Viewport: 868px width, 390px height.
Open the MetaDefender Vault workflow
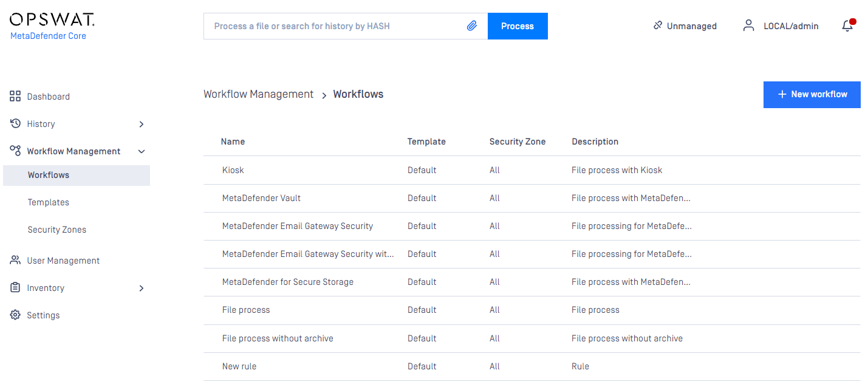tap(261, 198)
